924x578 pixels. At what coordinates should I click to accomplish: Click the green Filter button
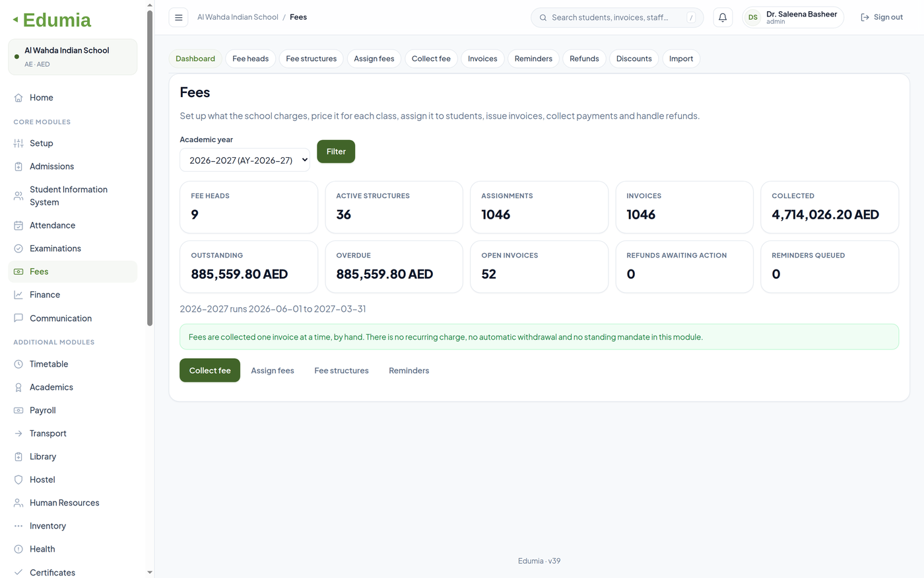pos(336,151)
